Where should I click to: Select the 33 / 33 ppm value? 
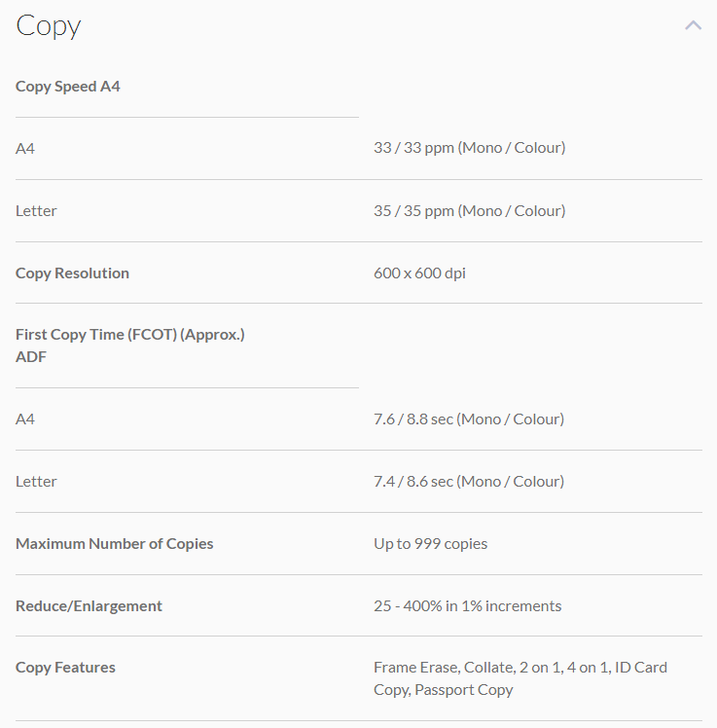pos(469,148)
